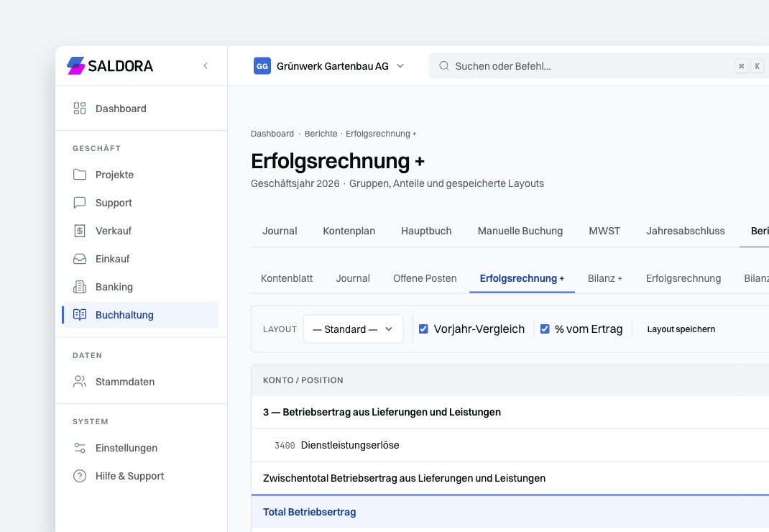Click the Einkauf inbox icon
769x532 pixels.
80,259
